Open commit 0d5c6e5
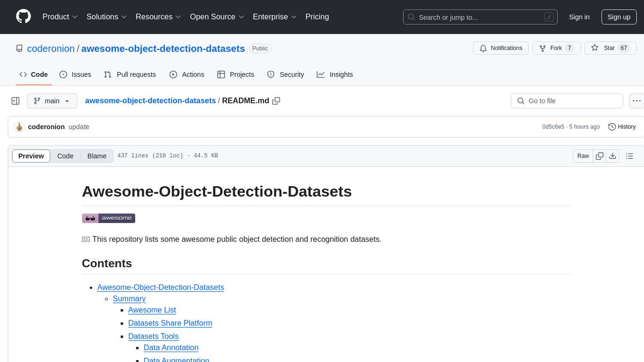This screenshot has height=362, width=644. [x=553, y=127]
